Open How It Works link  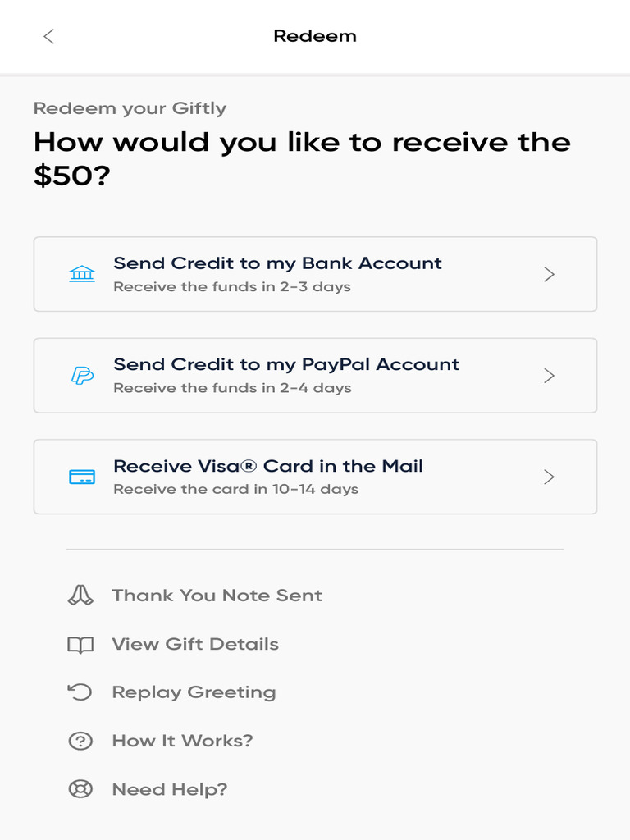coord(182,741)
